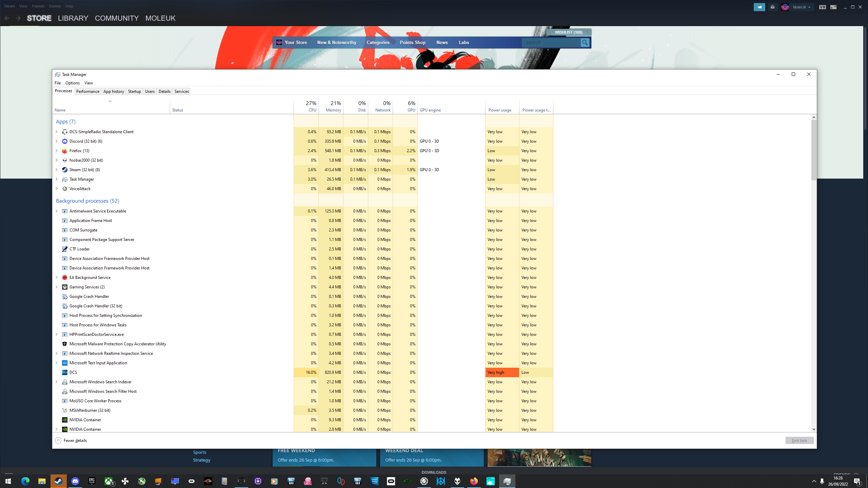Open Steam Games menu
The width and height of the screenshot is (868, 488).
click(x=55, y=6)
